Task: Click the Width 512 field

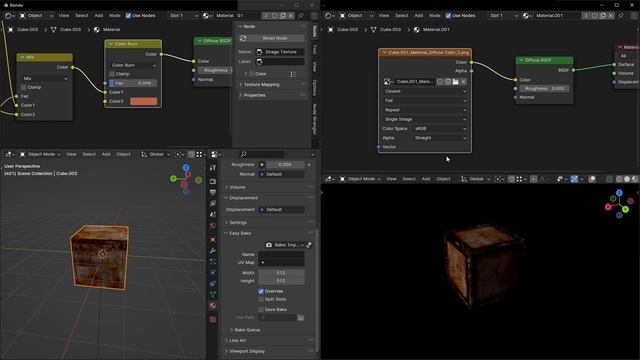Action: click(x=281, y=273)
